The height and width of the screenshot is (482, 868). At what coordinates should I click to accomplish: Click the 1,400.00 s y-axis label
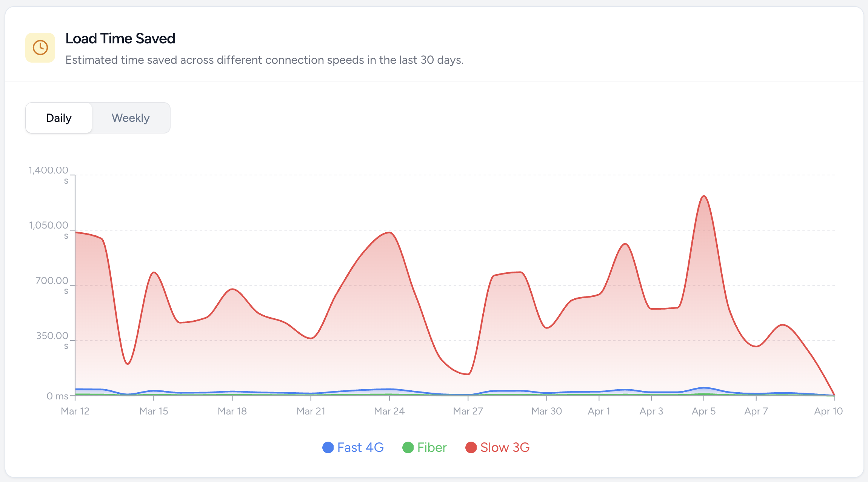[x=49, y=175]
